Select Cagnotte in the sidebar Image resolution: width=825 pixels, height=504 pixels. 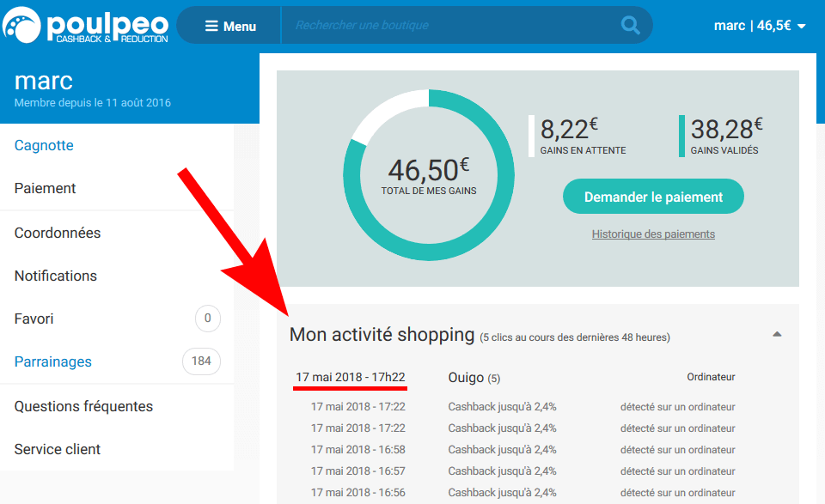pyautogui.click(x=44, y=145)
